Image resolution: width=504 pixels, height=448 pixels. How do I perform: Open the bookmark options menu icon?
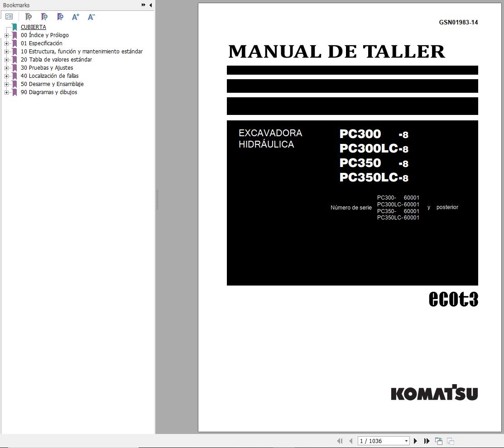coord(9,17)
